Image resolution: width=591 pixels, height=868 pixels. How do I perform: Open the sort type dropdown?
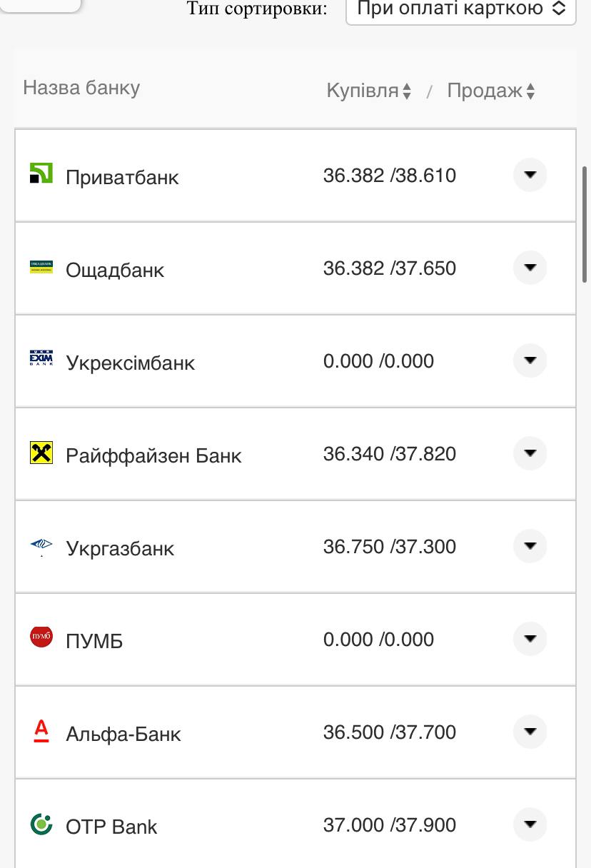click(x=460, y=9)
